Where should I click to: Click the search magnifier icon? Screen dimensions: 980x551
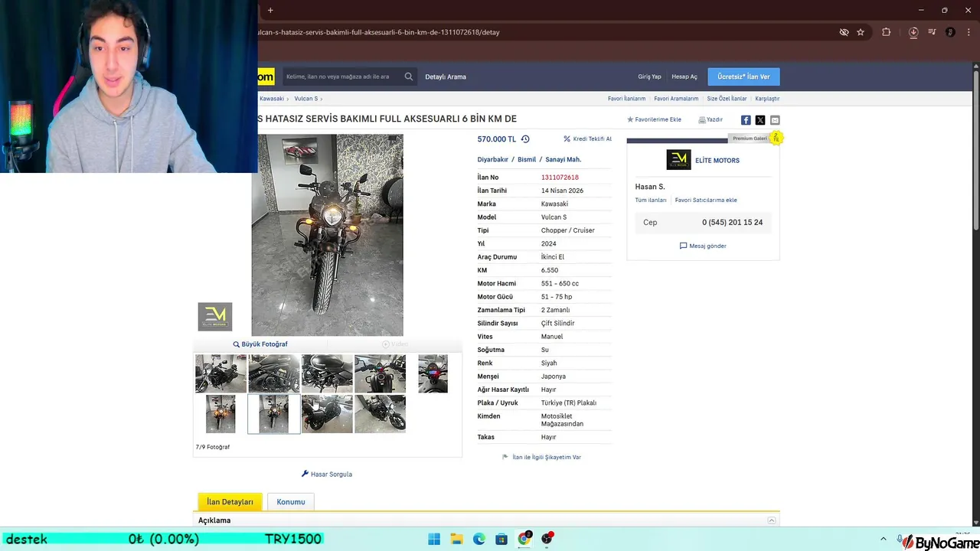tap(409, 77)
